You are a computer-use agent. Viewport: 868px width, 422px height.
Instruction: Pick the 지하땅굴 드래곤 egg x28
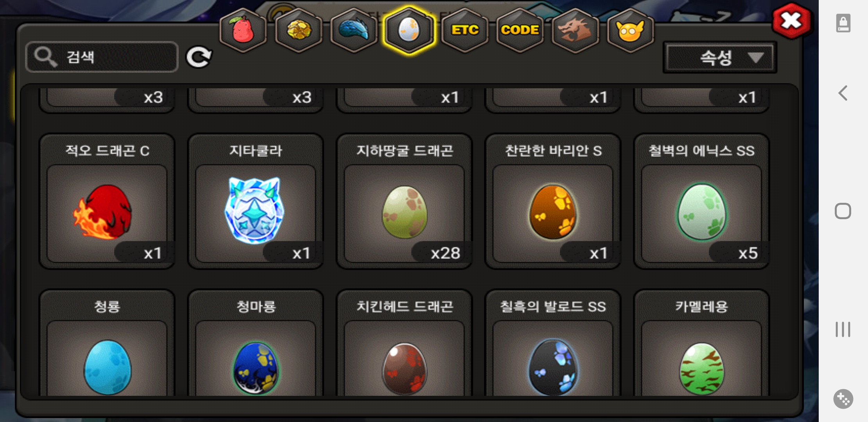click(x=404, y=202)
